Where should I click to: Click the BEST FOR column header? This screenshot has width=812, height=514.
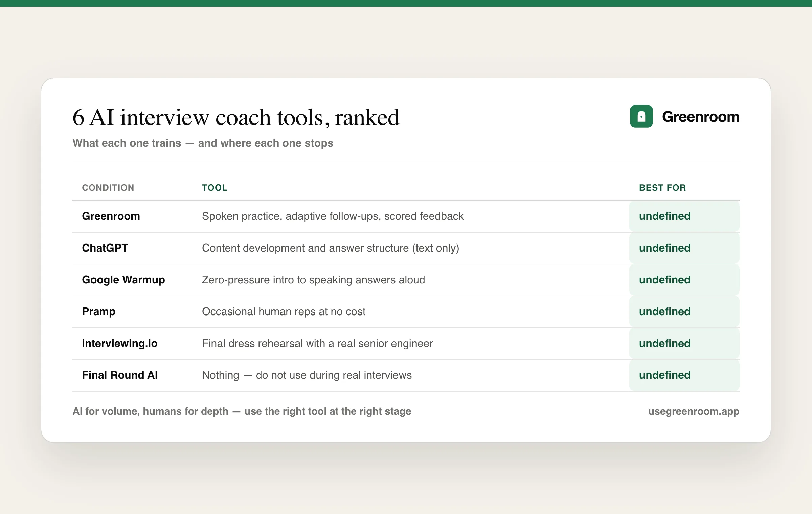coord(662,188)
